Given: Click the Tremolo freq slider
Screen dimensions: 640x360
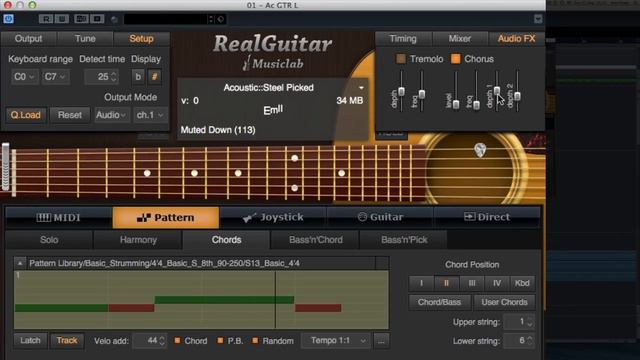Looking at the screenshot, I should 422,94.
